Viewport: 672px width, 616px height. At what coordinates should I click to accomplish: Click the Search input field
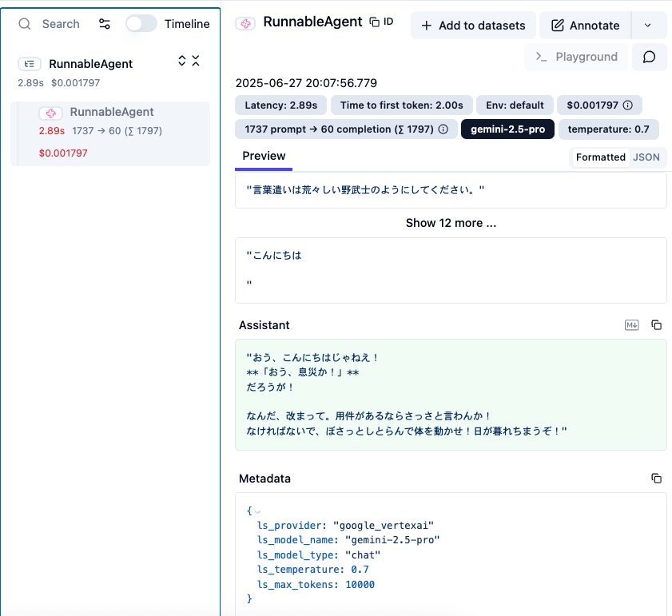coord(61,24)
